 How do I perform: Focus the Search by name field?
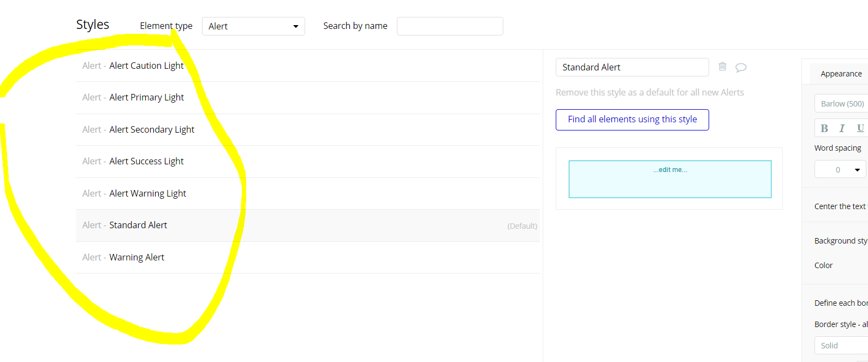[x=450, y=26]
